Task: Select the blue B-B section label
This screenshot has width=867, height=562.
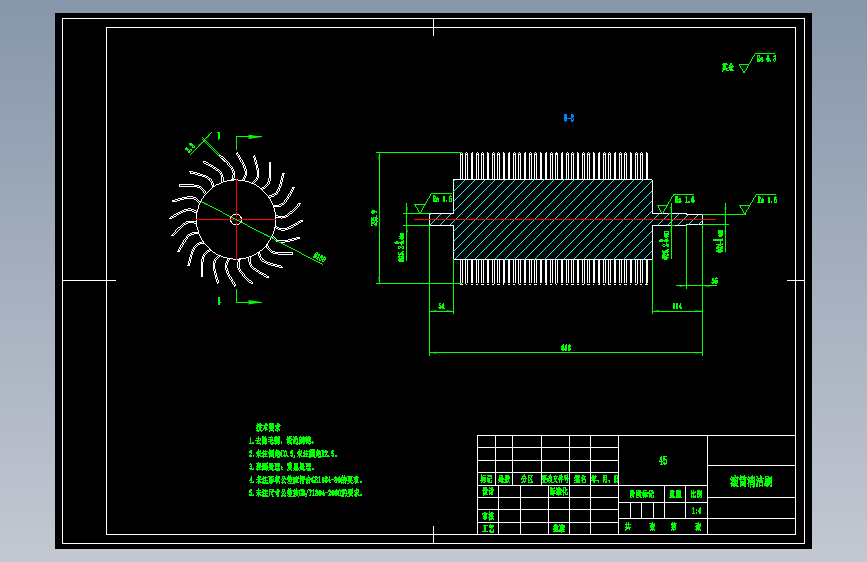Action: tap(568, 118)
